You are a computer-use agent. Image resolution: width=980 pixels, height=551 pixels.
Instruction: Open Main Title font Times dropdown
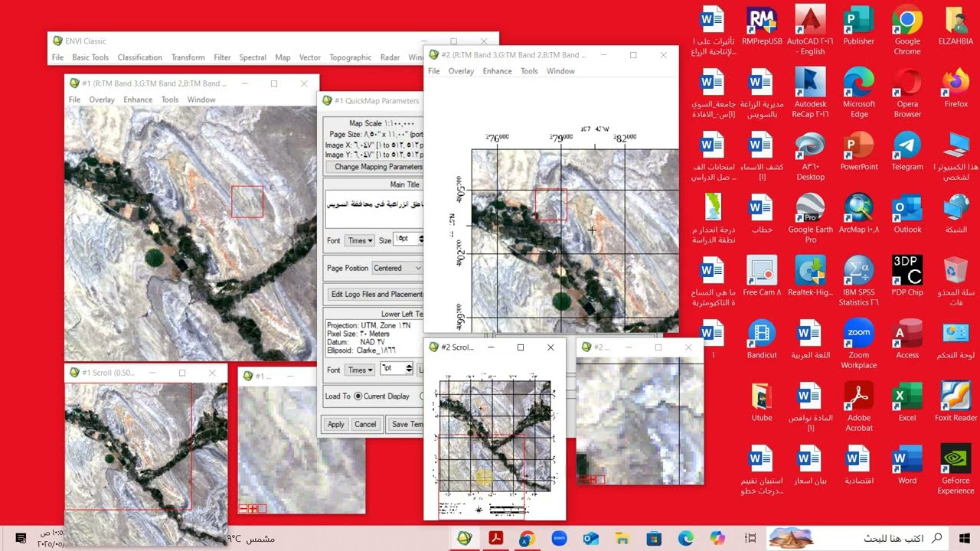pyautogui.click(x=359, y=240)
